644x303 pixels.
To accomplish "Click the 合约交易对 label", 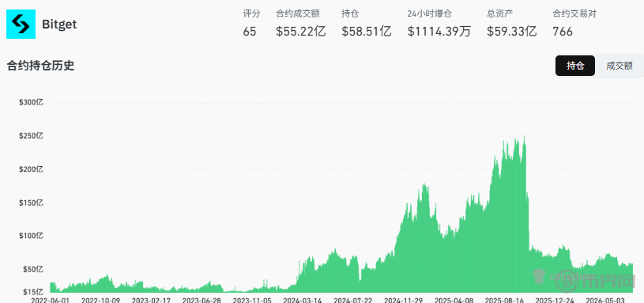I will 574,13.
